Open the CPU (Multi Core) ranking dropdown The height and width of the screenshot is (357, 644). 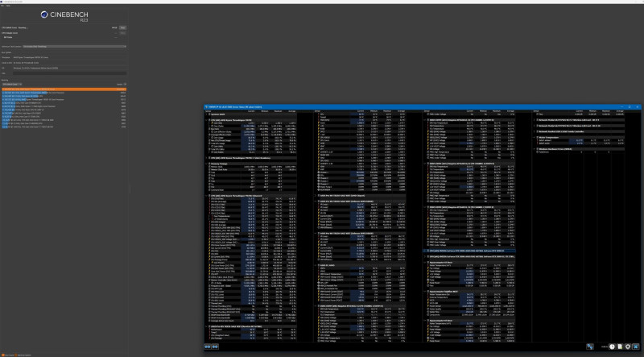pyautogui.click(x=12, y=85)
